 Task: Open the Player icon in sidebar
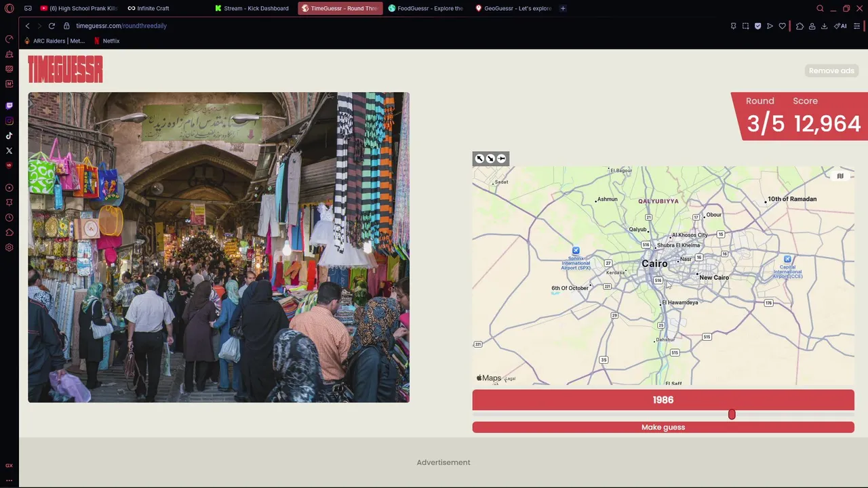(x=9, y=188)
